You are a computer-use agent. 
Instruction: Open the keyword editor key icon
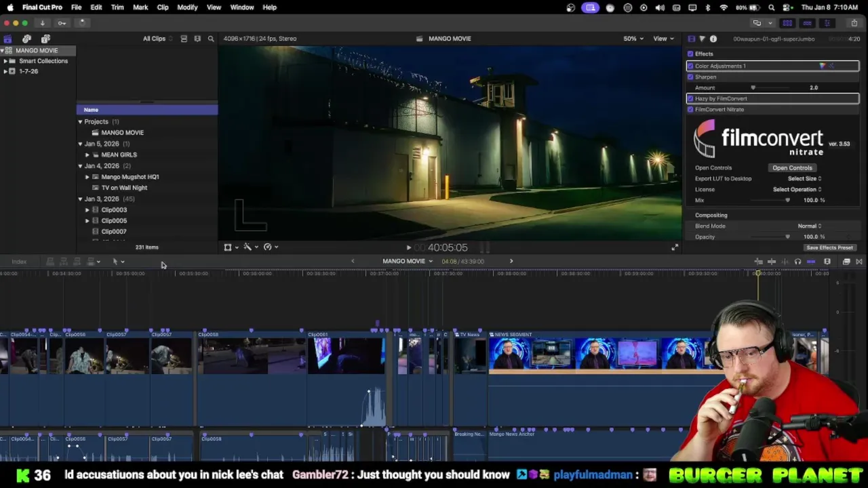point(62,23)
